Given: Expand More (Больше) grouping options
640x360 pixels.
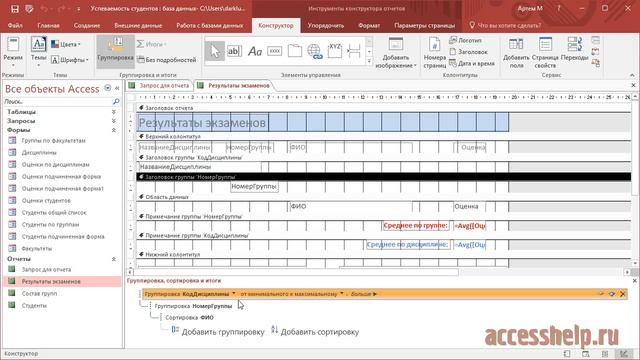Looking at the screenshot, I should tap(363, 293).
